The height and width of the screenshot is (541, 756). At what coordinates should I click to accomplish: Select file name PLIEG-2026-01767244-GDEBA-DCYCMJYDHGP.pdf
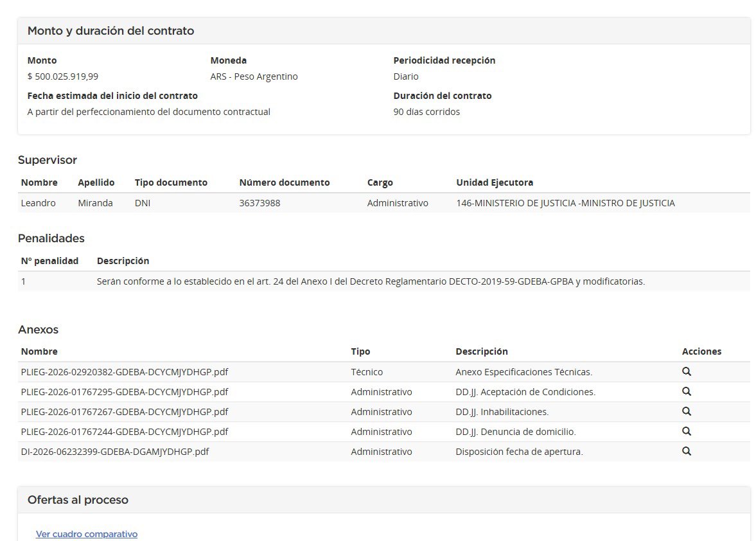point(125,432)
